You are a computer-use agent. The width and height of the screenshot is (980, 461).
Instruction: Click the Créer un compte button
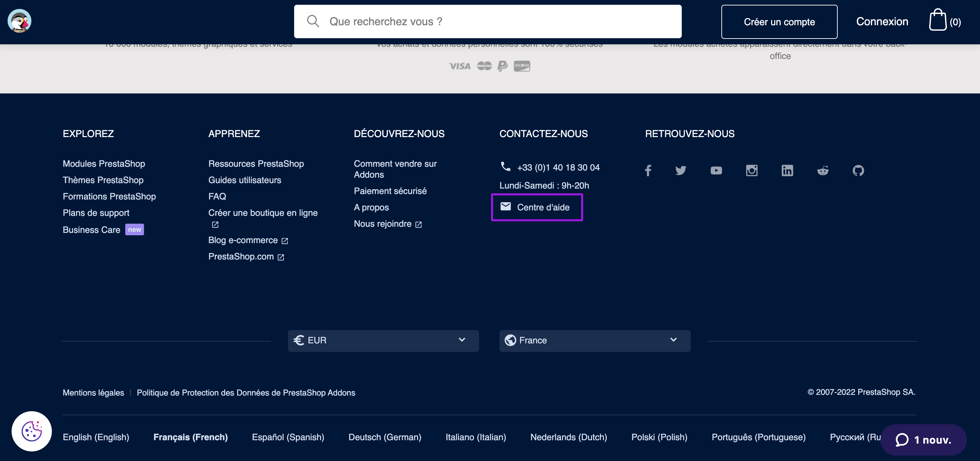coord(779,22)
